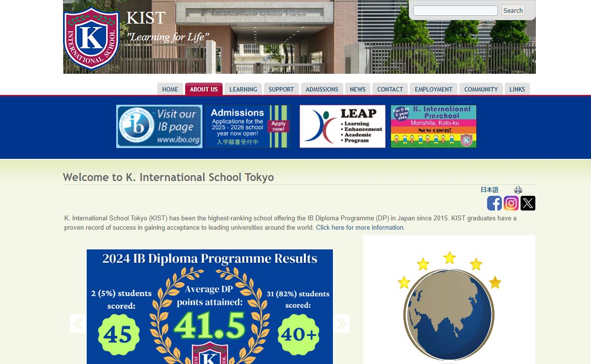Open the CONTACT tab
Screen dimensions: 591x364
[x=390, y=89]
